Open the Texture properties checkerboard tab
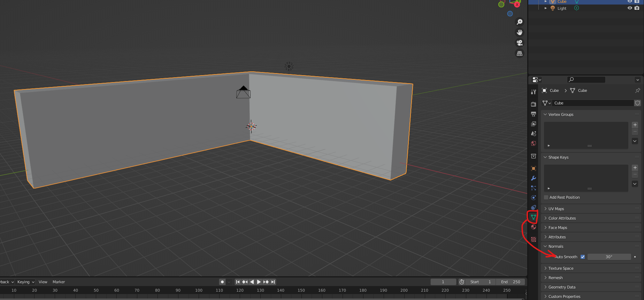This screenshot has height=300, width=644. (x=534, y=239)
